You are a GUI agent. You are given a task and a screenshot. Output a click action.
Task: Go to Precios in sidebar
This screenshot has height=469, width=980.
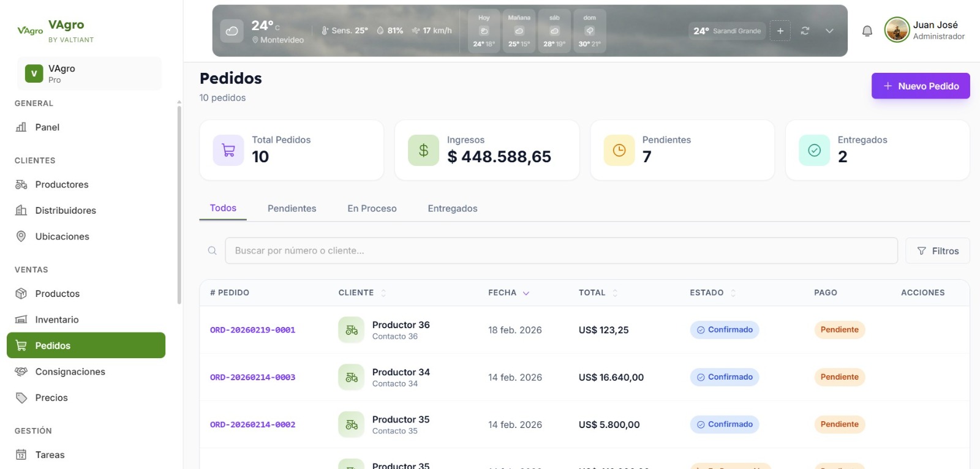[51, 398]
